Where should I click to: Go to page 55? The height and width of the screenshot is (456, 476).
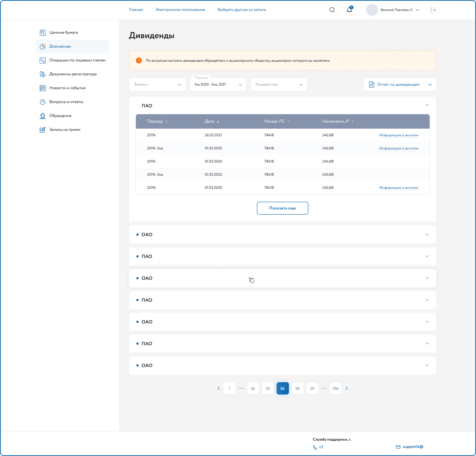[x=268, y=388]
